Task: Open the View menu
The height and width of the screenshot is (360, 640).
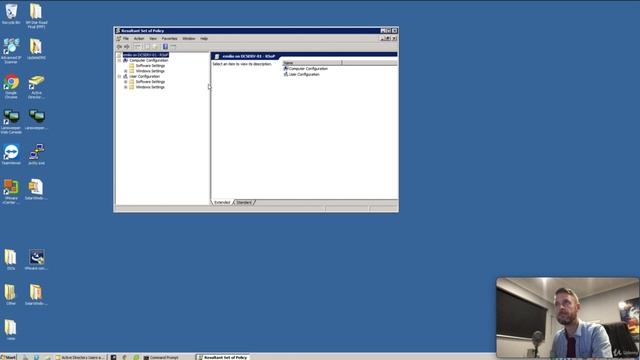Action: point(153,39)
